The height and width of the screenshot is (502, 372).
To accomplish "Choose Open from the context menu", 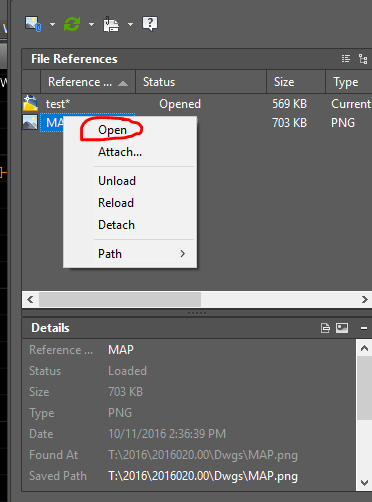I will [112, 130].
